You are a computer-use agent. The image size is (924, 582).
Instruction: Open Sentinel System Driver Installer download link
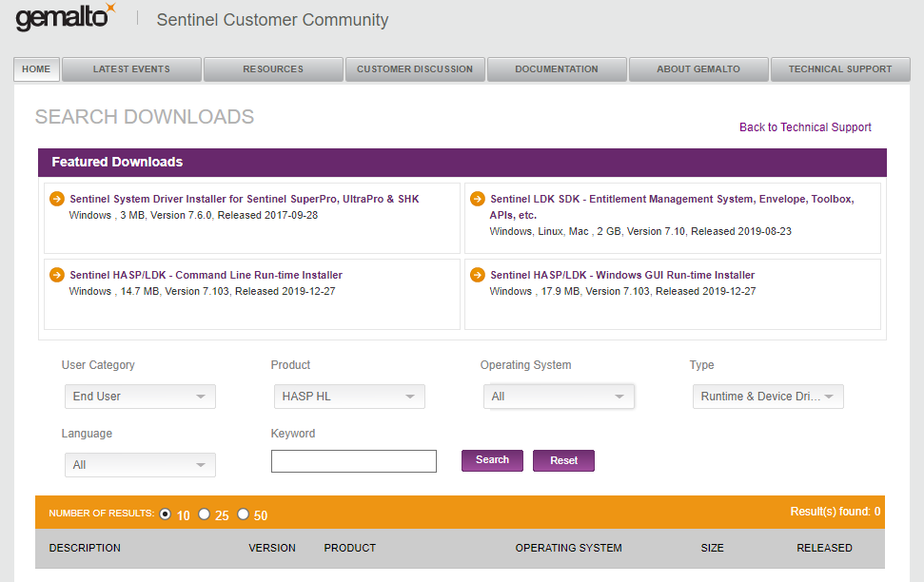point(244,199)
